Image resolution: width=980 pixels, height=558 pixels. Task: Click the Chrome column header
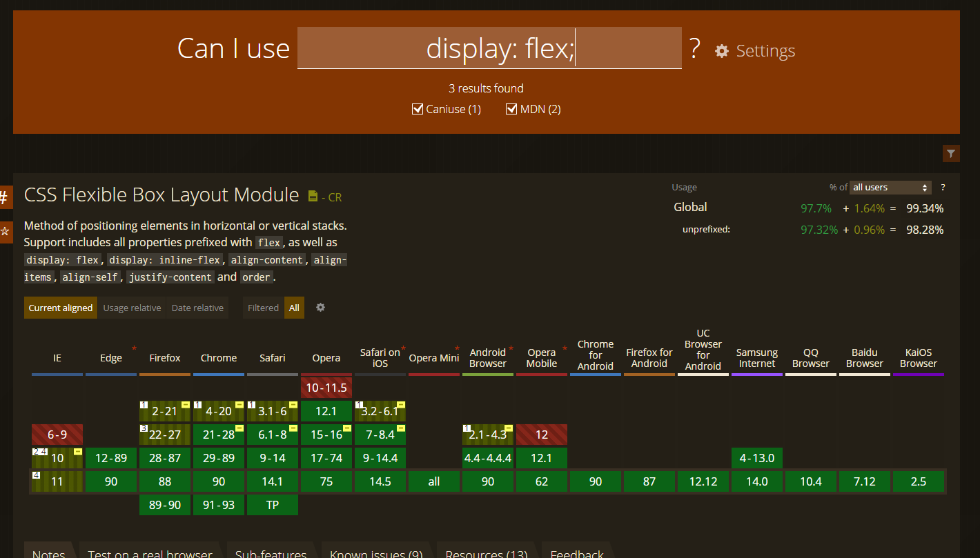(x=219, y=358)
